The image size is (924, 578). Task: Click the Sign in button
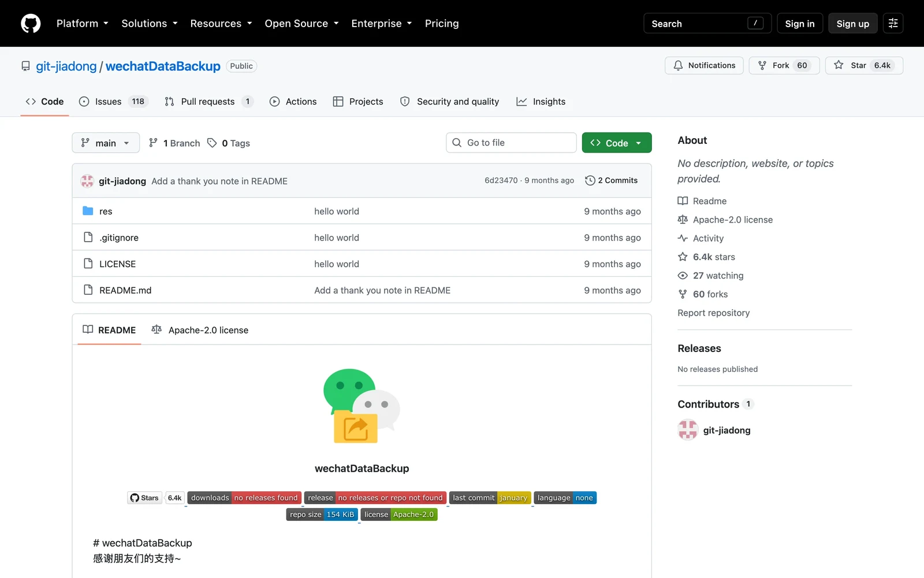[800, 24]
